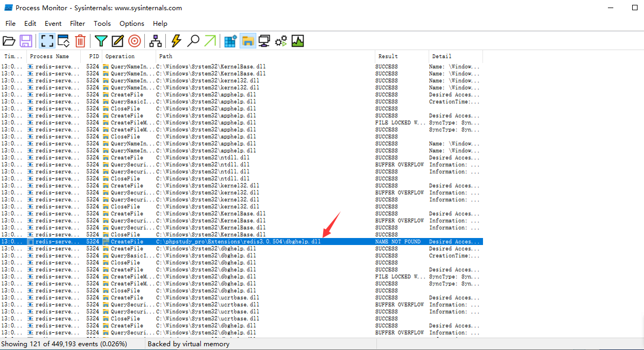Select the BUFFER OVERFLOW kernel32.dll row
Viewport: 644px width, 350px height.
(241, 193)
